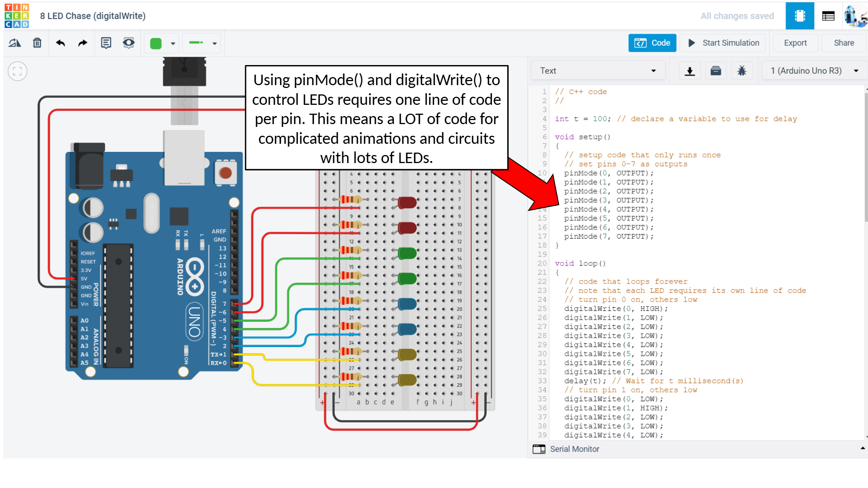Click the code editor vertical scrollbar
868x488 pixels.
866,157
